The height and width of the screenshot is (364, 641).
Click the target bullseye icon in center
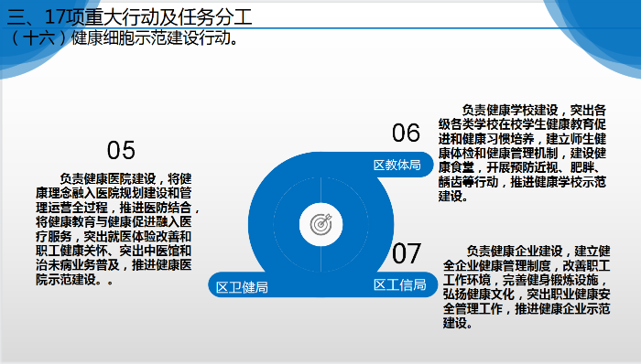(320, 224)
